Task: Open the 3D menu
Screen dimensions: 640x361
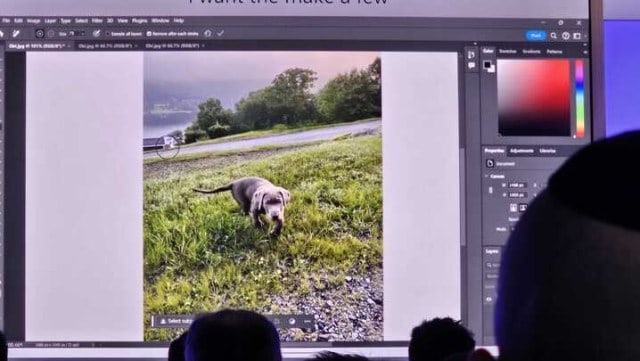Action: point(110,20)
